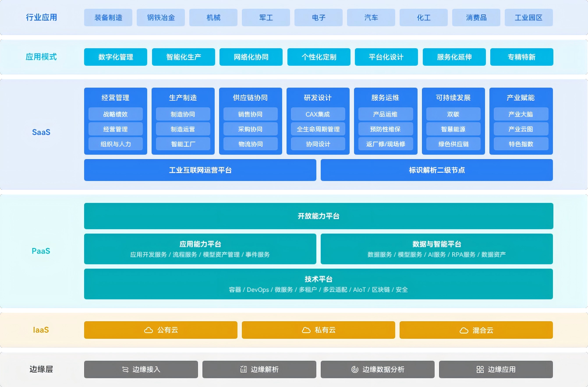Open the 智能工厂 item
This screenshot has height=387, width=588.
(183, 144)
